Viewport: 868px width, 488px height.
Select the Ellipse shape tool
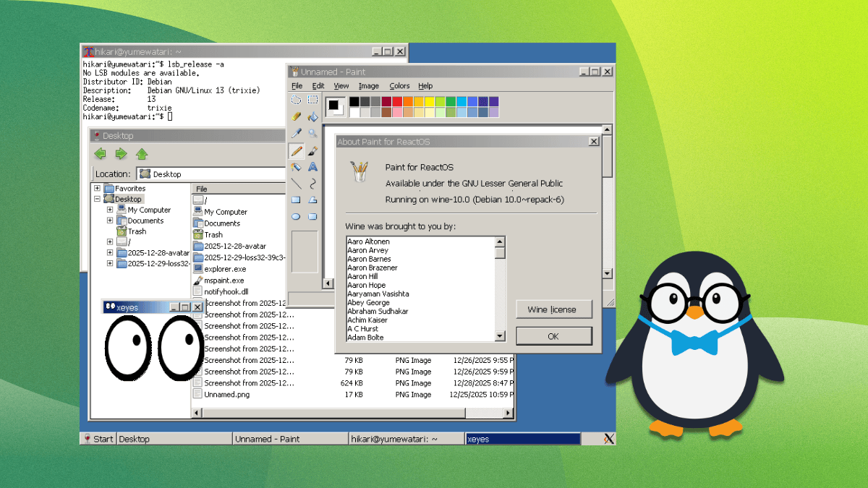296,215
